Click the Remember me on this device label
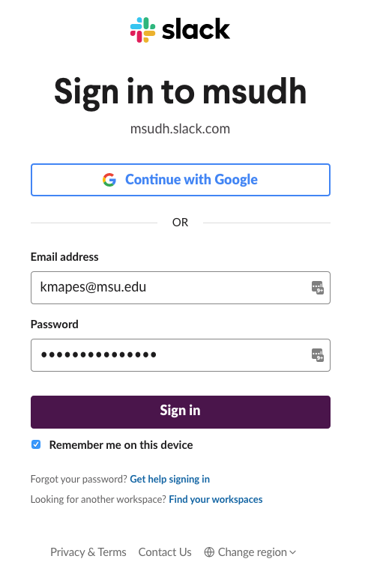Screen dimensions: 392x565 [121, 445]
